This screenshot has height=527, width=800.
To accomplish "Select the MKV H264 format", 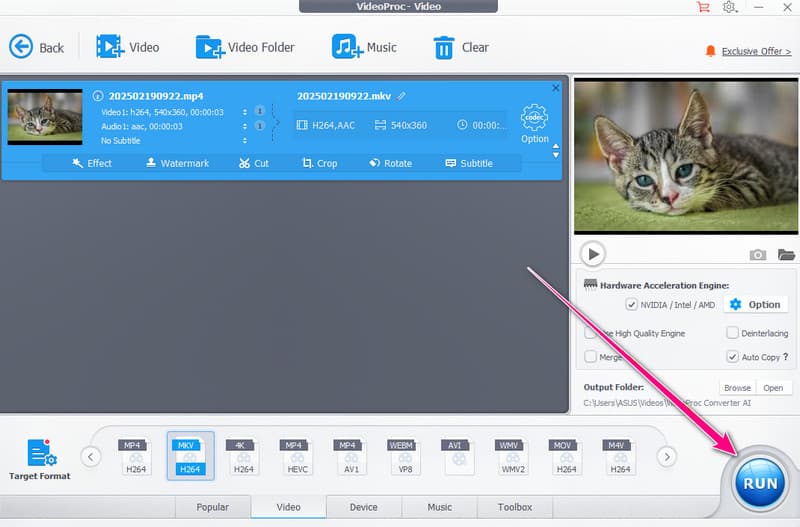I will pos(190,456).
